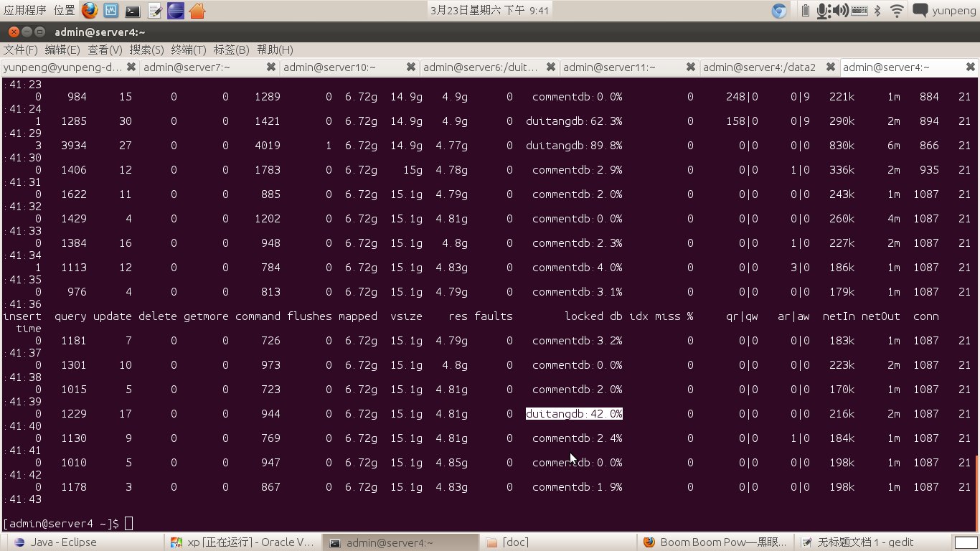Click the 'getmore' column header
Image resolution: width=980 pixels, height=551 pixels.
pyautogui.click(x=206, y=316)
